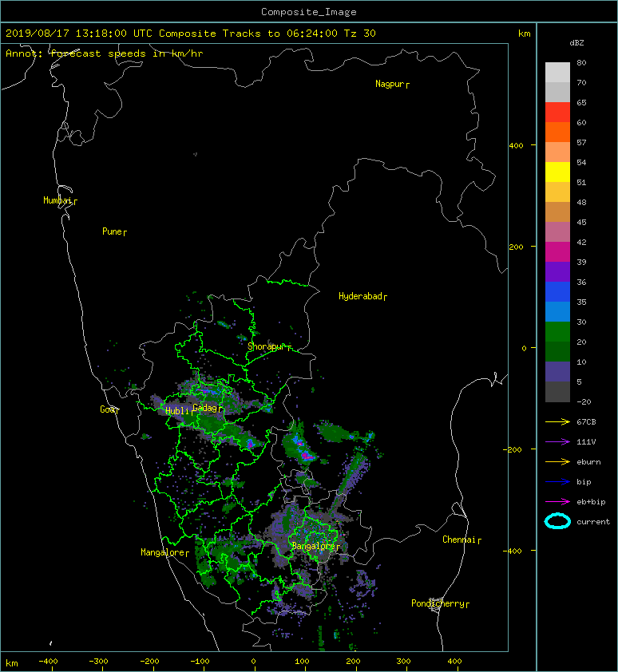Image resolution: width=618 pixels, height=672 pixels.
Task: Select the Shorapur station label
Action: coord(266,346)
